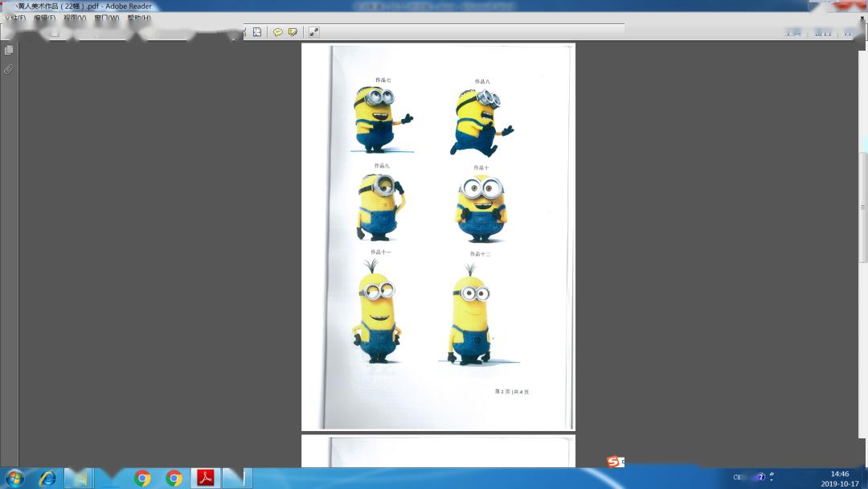
Task: Click the 作品八 running minion image
Action: (481, 121)
